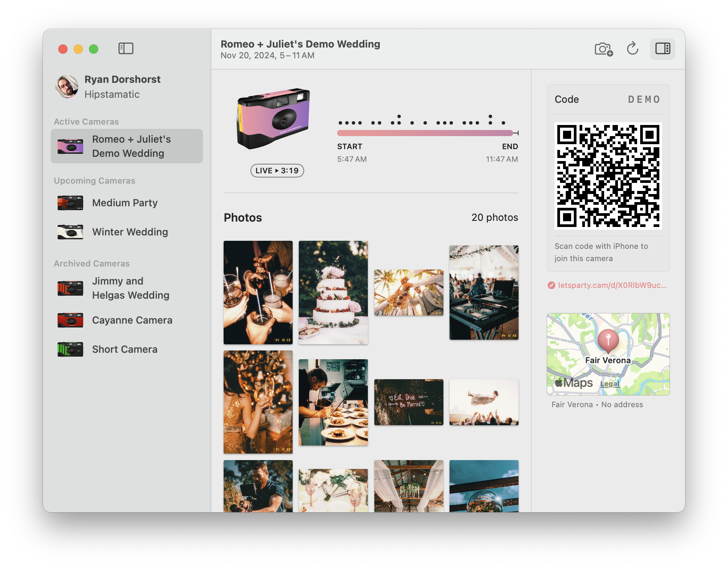
Task: Open Jimmy and Helgas Wedding archive
Action: coord(130,288)
